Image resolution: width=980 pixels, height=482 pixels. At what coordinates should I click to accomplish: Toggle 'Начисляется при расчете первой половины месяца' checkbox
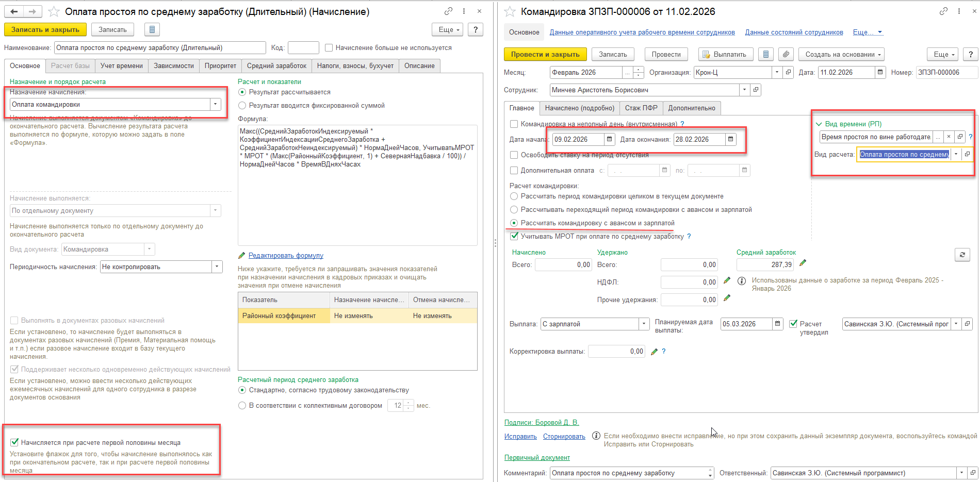[14, 442]
